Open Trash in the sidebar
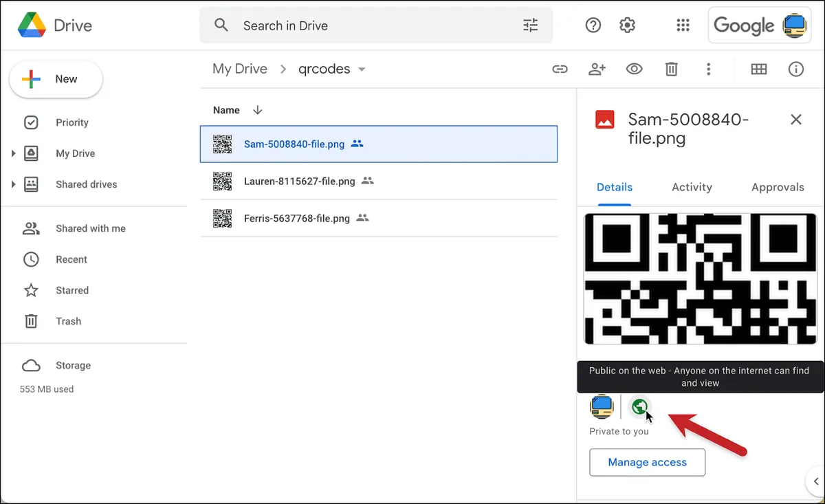825x504 pixels. tap(68, 321)
